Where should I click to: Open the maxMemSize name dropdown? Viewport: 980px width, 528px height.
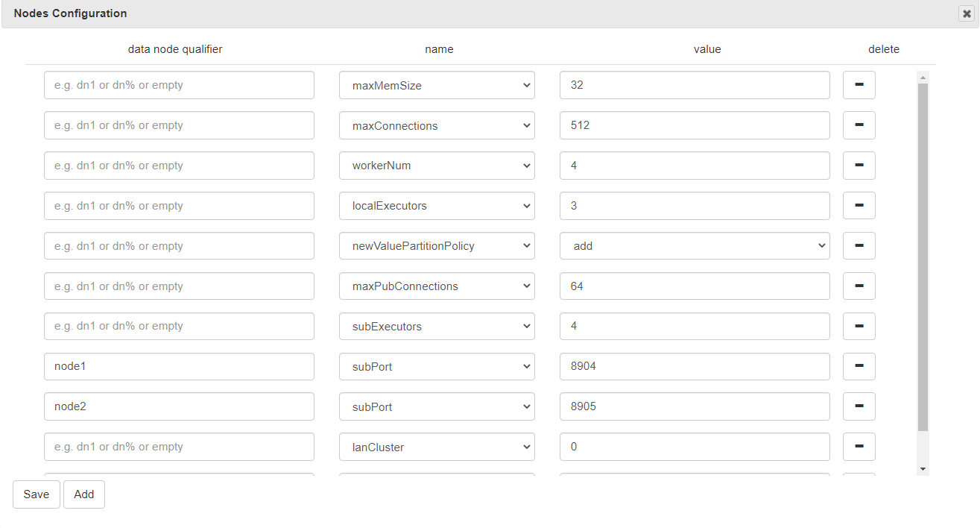coord(437,85)
